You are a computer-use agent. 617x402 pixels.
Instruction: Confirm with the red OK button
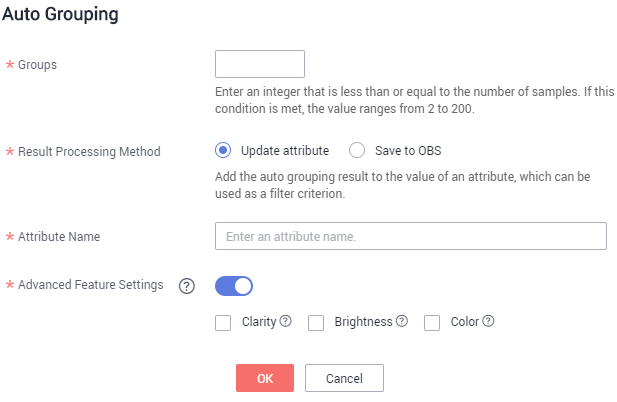click(265, 378)
